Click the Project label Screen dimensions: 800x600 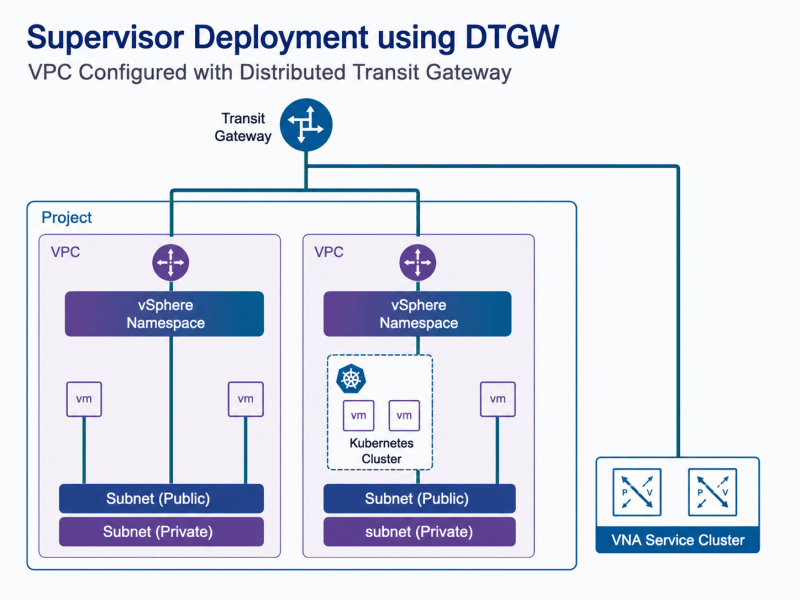click(66, 217)
